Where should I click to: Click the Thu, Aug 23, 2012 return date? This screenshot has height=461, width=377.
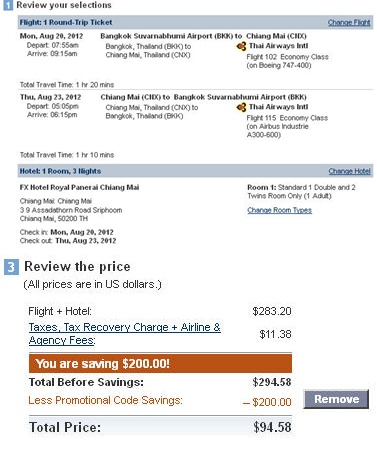click(x=50, y=97)
